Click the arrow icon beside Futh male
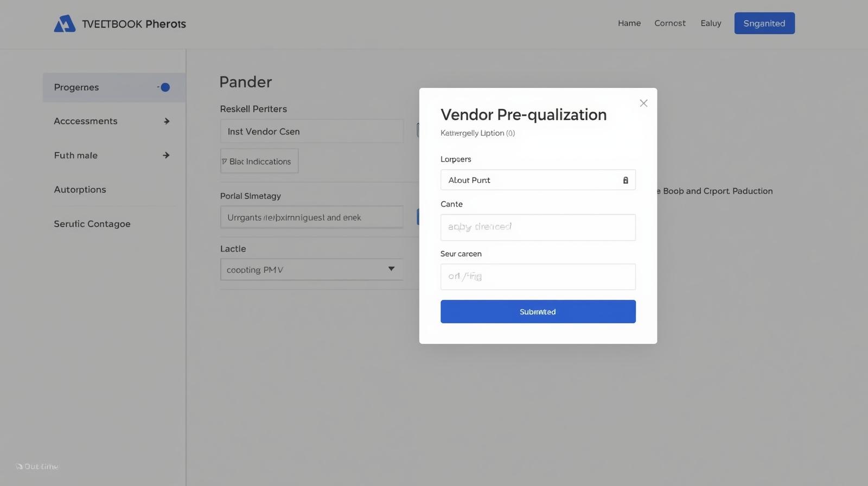Screen dimensions: 868x486 point(166,156)
